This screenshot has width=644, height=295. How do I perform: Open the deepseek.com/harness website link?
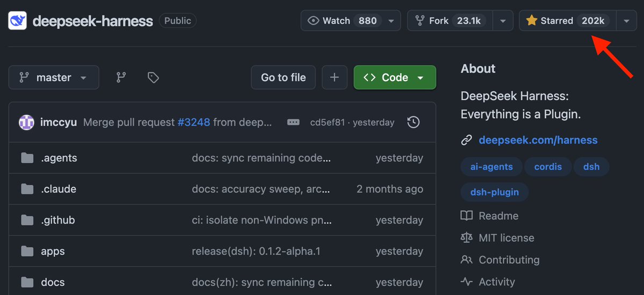click(538, 140)
